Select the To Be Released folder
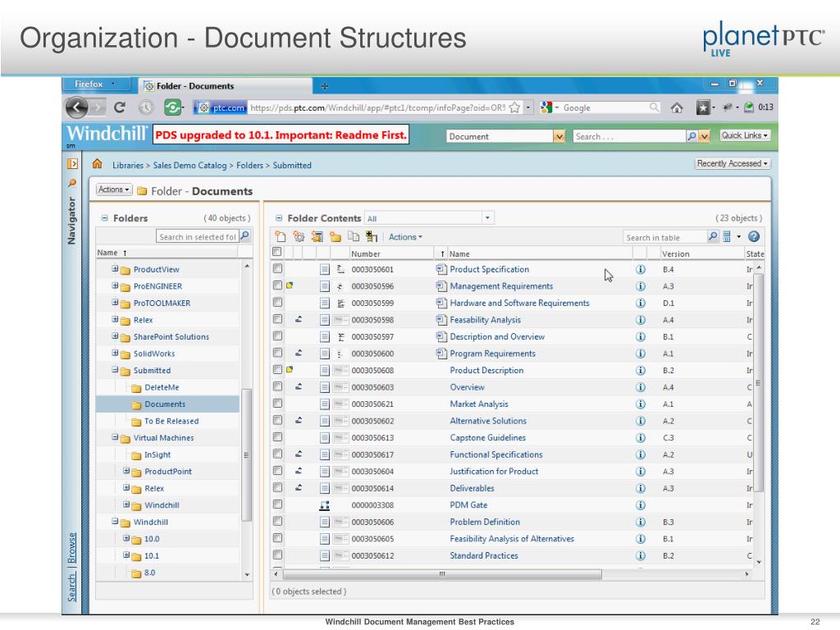This screenshot has width=840, height=630. coord(171,421)
